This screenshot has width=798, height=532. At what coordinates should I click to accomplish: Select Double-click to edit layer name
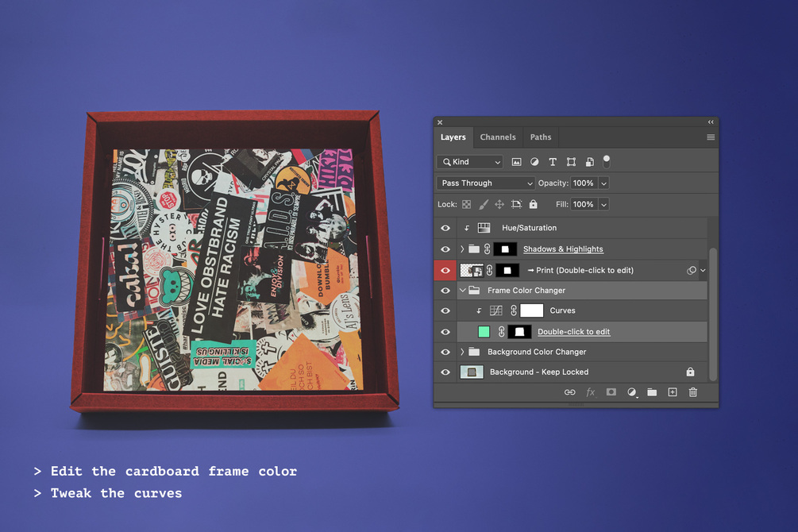tap(573, 331)
